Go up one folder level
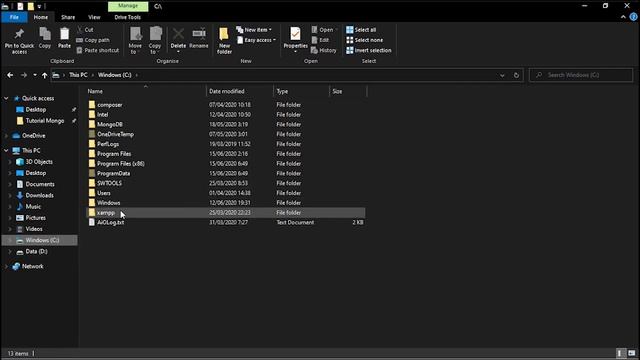The image size is (640, 360). [x=44, y=75]
